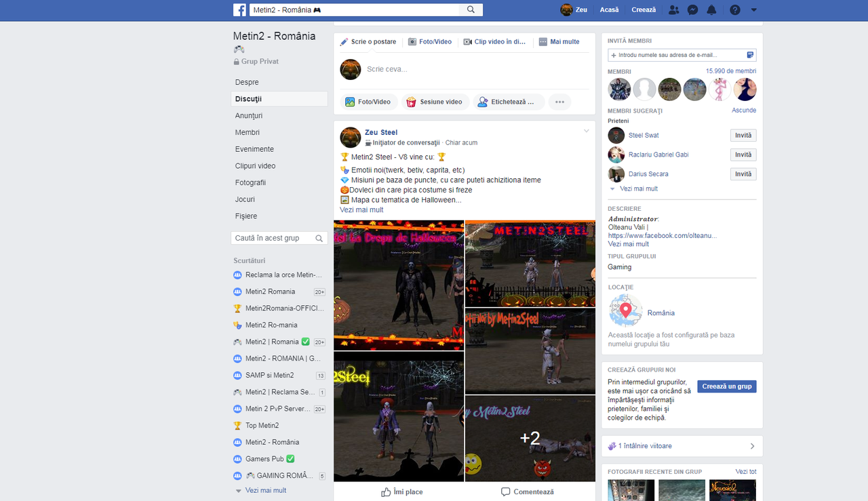The width and height of the screenshot is (868, 501).
Task: Invite Steel Swat with the Invită button
Action: 743,135
